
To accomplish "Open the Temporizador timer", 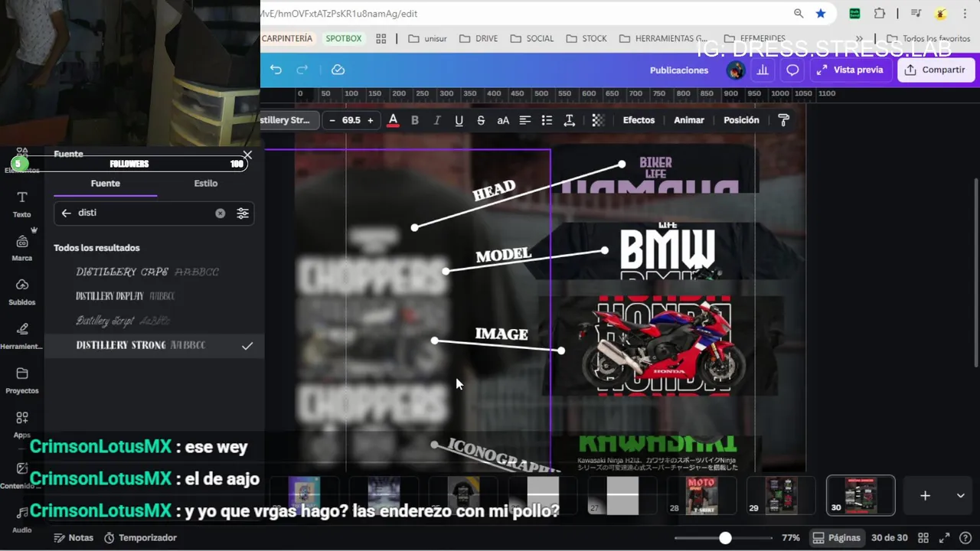I will [x=140, y=538].
